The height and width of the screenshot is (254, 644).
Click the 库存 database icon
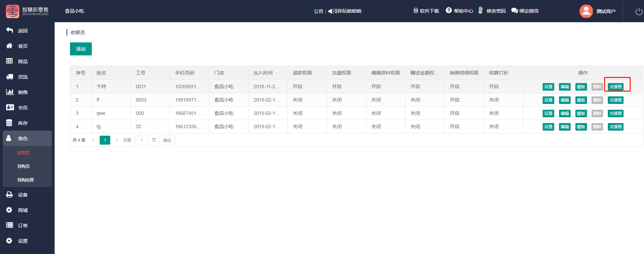(x=10, y=123)
